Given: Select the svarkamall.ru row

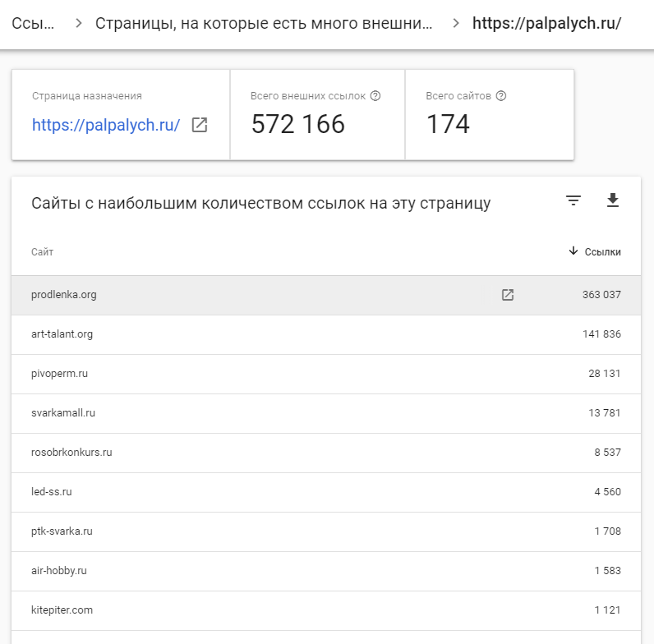Looking at the screenshot, I should 326,413.
